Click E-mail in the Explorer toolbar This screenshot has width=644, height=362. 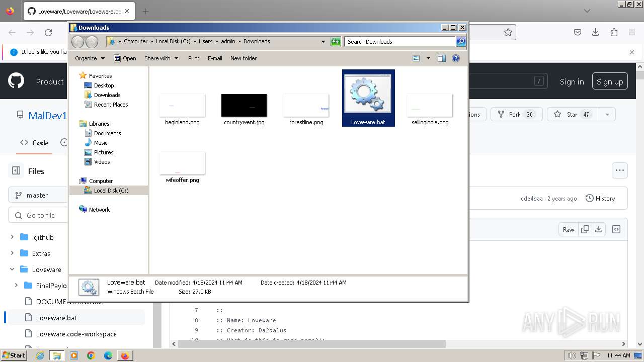pos(215,58)
